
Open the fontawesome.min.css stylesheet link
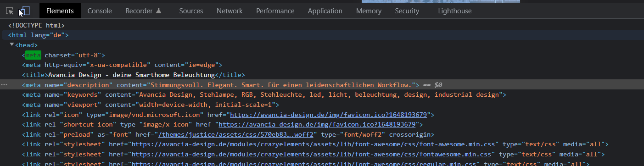312,155
